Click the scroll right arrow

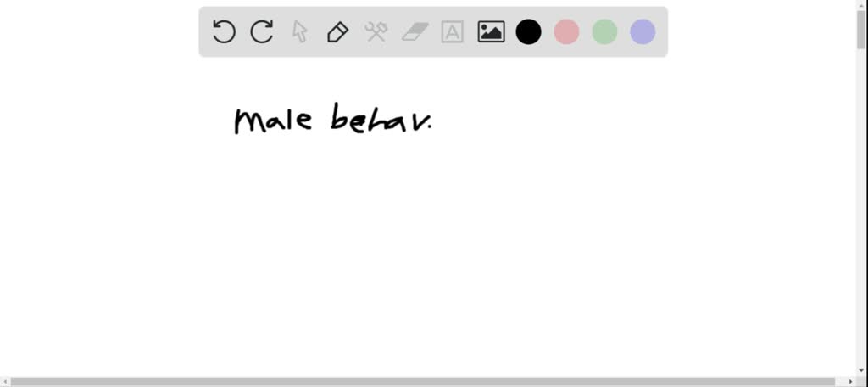(851, 382)
